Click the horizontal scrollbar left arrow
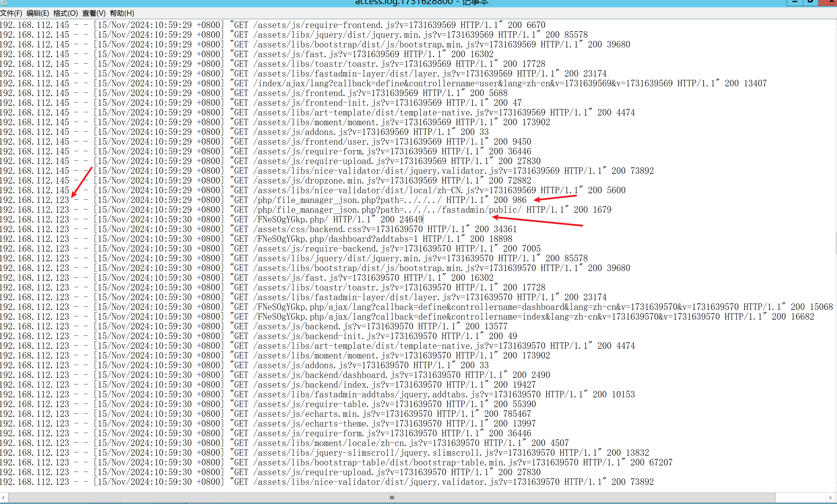This screenshot has height=504, width=837. point(4,498)
